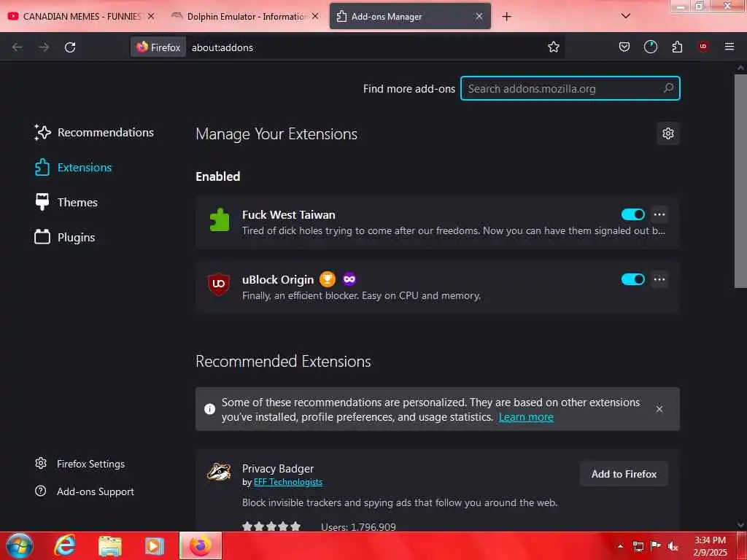Open the Learn more link
This screenshot has width=747, height=560.
pos(526,417)
